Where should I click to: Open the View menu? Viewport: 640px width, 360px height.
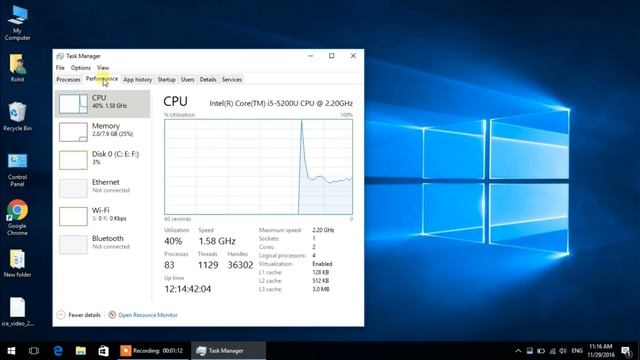click(x=103, y=68)
